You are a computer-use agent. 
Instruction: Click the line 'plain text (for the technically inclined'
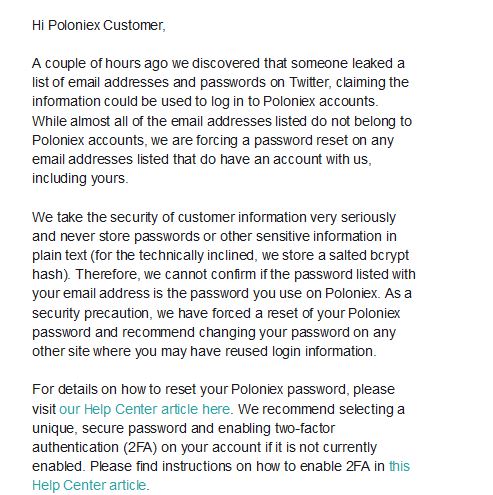pyautogui.click(x=220, y=256)
